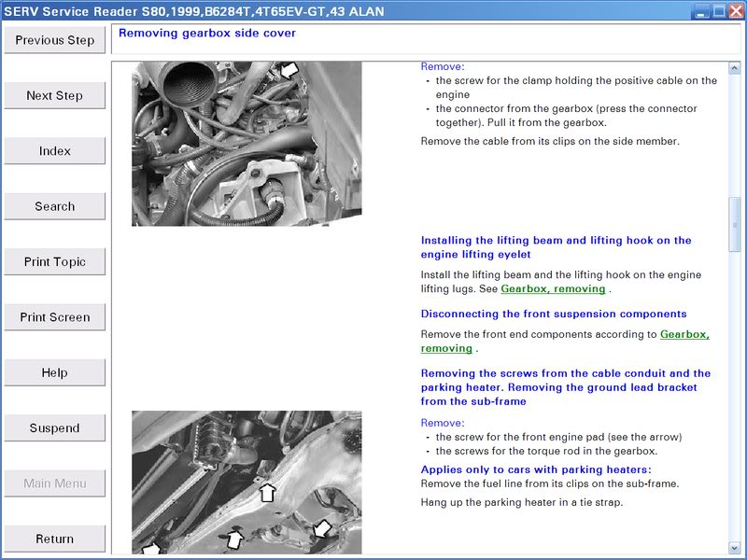Close the SERV Service Reader window
The height and width of the screenshot is (560, 747).
(x=737, y=11)
